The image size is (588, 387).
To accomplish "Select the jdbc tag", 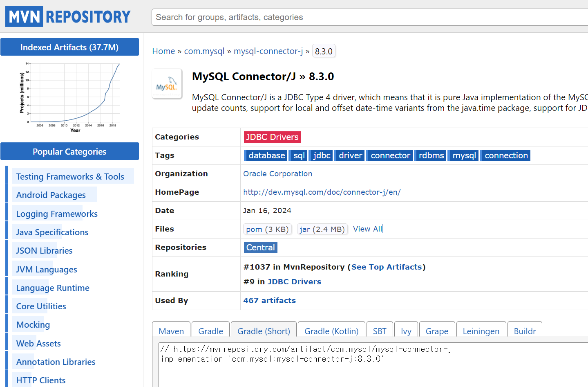I will pos(322,155).
